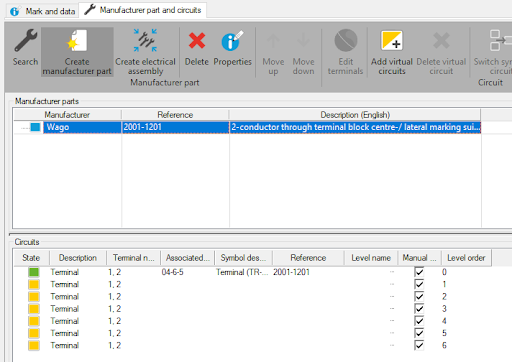Select Terminal row with level order 6
This screenshot has height=362, width=512.
click(253, 345)
